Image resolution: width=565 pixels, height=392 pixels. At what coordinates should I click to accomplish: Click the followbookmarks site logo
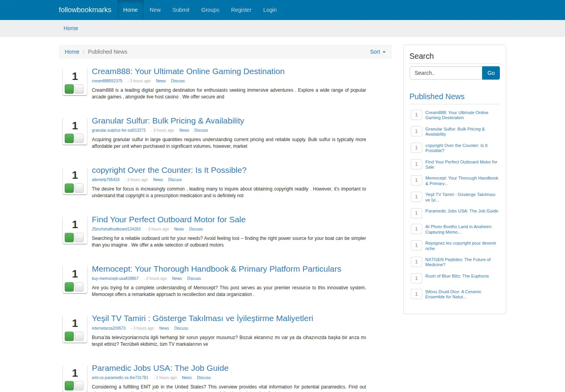[85, 10]
